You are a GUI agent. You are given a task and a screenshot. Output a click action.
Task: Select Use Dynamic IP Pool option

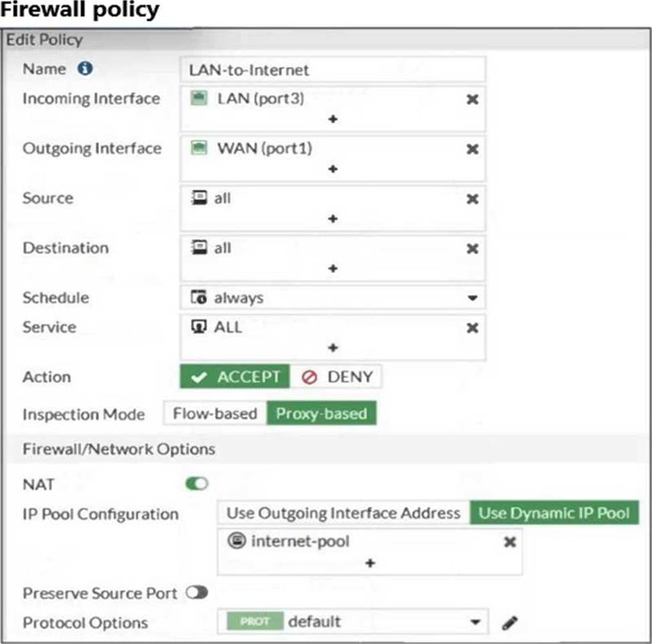tap(554, 513)
